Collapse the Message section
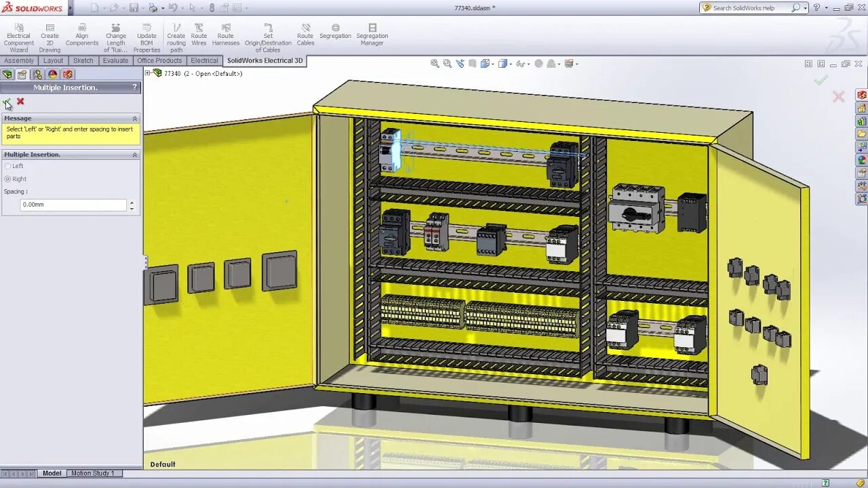Viewport: 868px width, 488px height. pos(134,118)
